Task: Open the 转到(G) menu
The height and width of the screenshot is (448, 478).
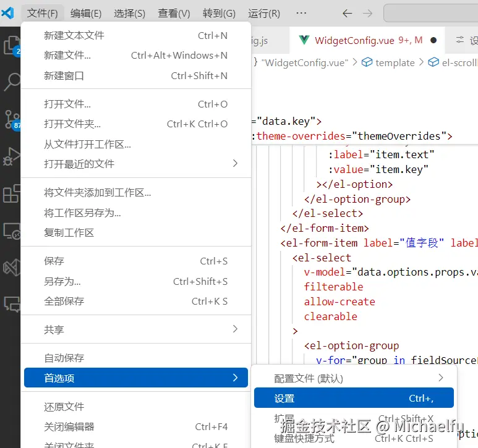Action: 219,14
